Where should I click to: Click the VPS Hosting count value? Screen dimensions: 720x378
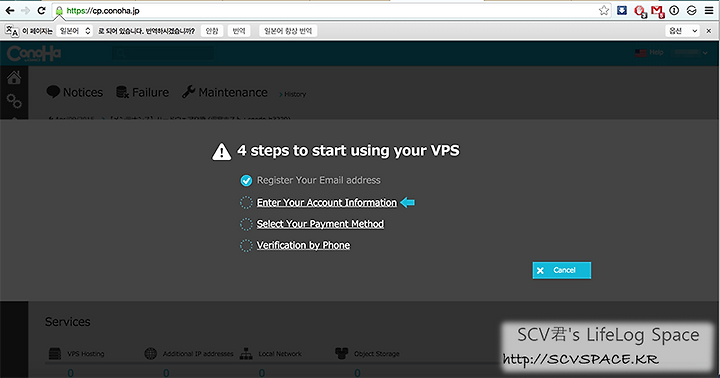(70, 373)
